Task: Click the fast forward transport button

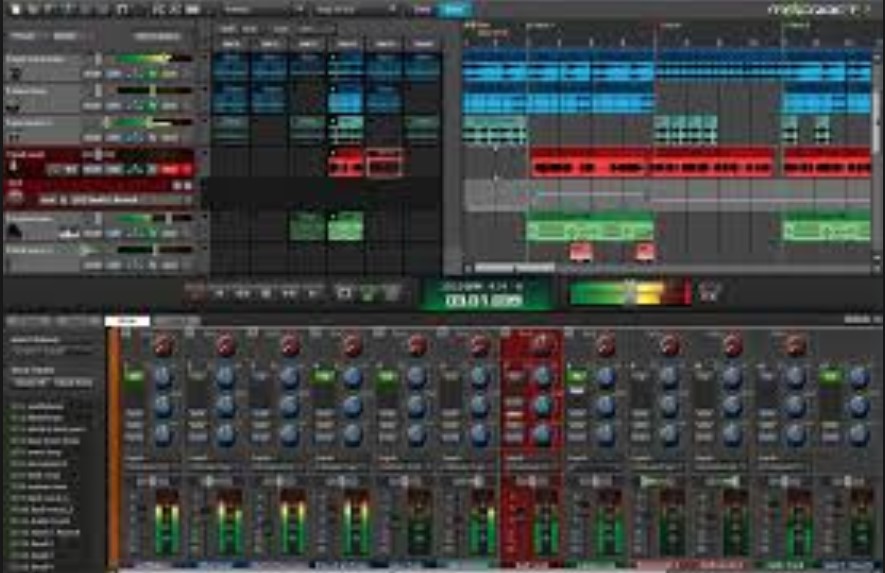Action: 290,293
